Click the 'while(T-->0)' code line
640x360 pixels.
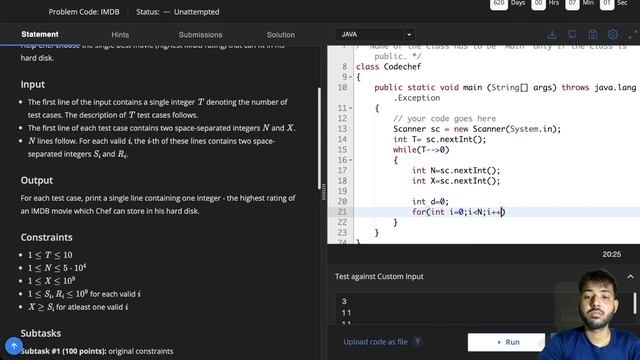tap(421, 150)
